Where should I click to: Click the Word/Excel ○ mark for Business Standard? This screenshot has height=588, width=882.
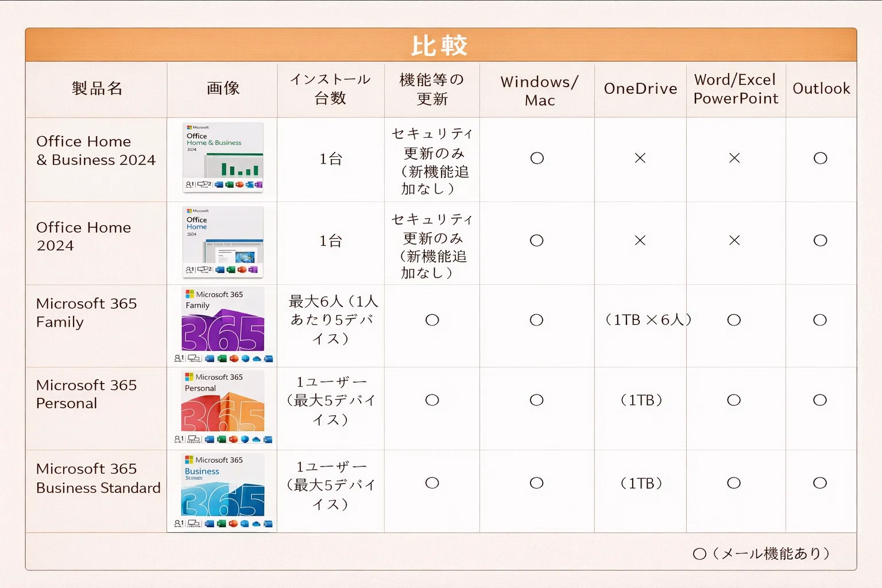(734, 483)
